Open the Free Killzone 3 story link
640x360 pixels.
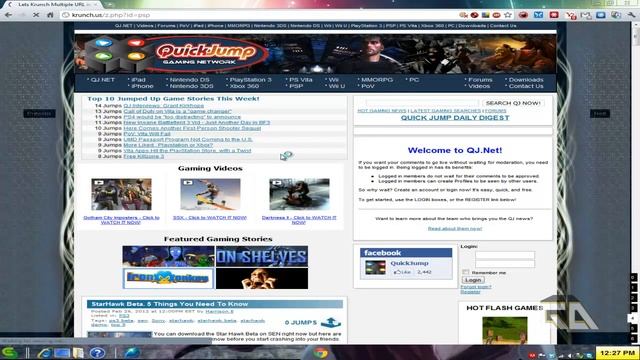(x=144, y=156)
